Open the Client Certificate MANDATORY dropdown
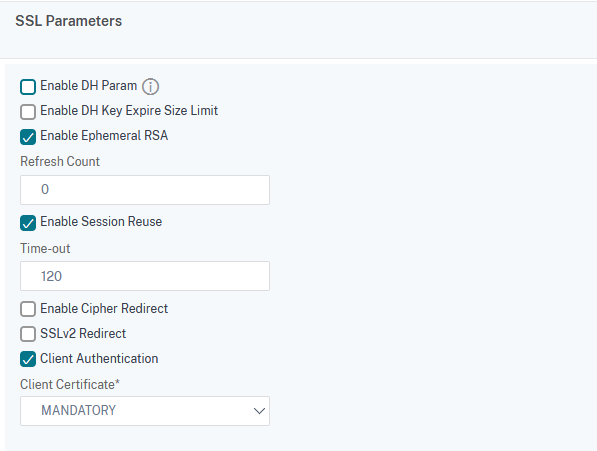597x451 pixels. click(x=145, y=411)
